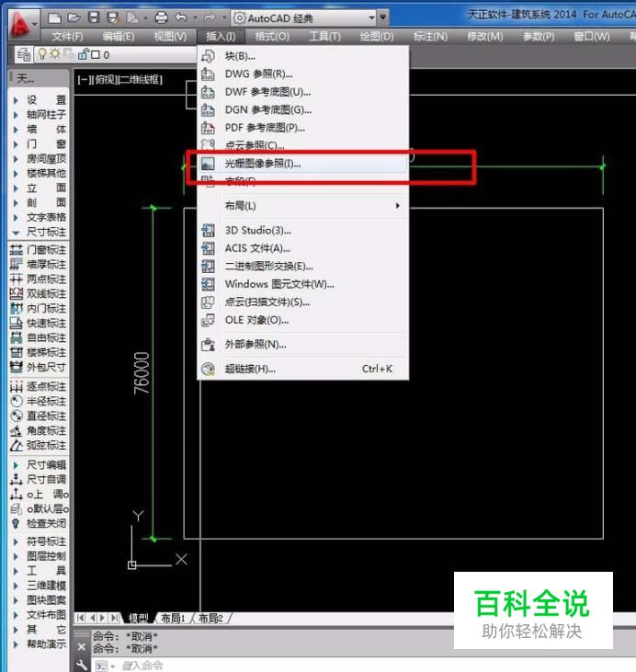Toggle the layer 0 lock icon
Image resolution: width=636 pixels, height=672 pixels.
83,54
